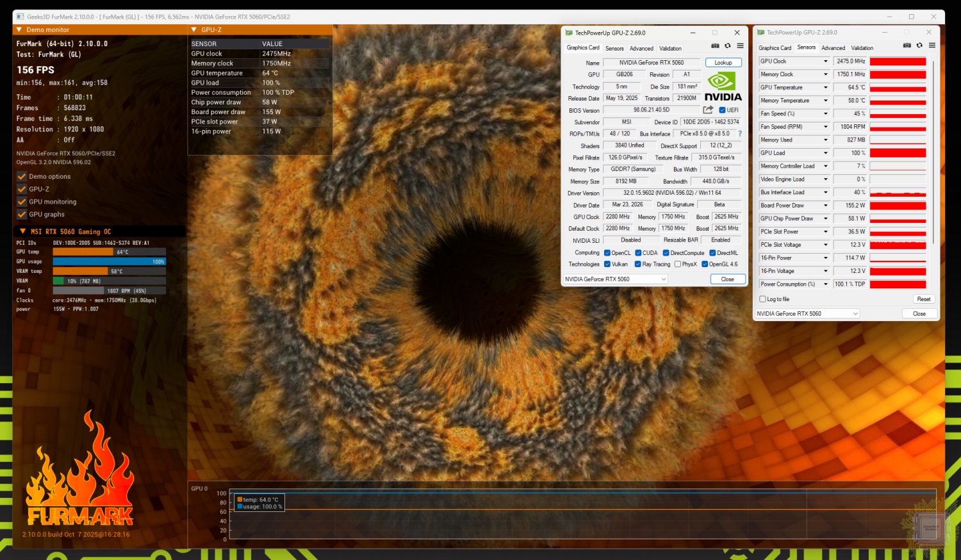
Task: Click the question mark next to Bus Interface
Action: click(x=740, y=134)
